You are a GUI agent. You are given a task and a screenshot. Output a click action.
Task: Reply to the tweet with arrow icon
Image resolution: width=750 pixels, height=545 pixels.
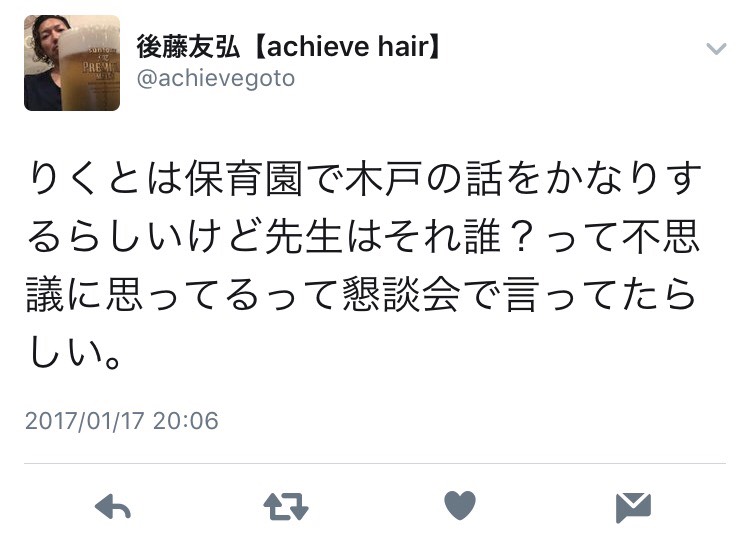click(113, 507)
